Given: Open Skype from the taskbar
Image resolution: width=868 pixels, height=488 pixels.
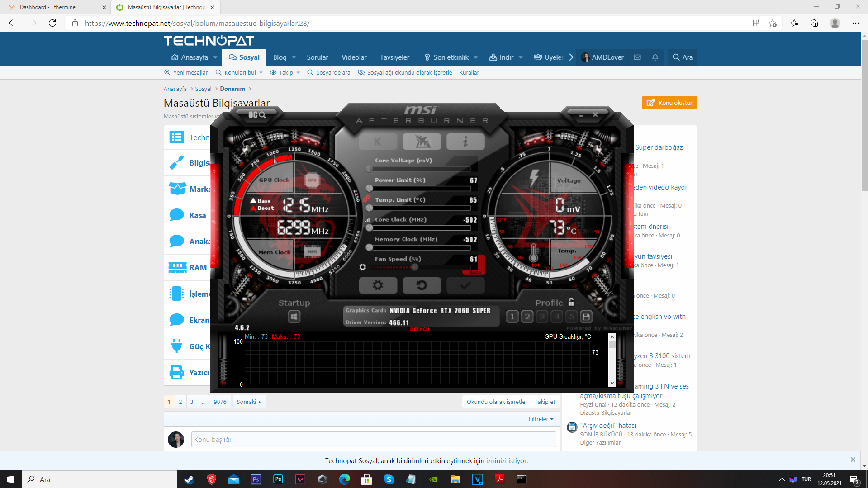Looking at the screenshot, I should point(389,479).
